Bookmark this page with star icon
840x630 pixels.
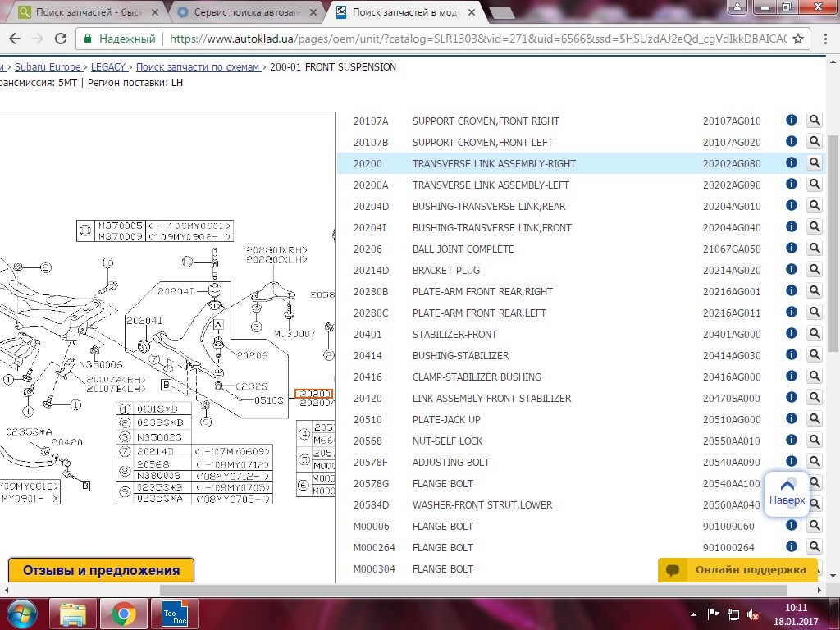[x=798, y=39]
